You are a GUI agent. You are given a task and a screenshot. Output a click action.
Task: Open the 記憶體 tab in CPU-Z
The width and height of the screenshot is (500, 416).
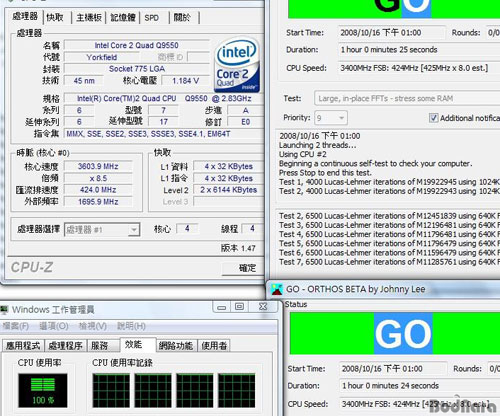click(123, 17)
